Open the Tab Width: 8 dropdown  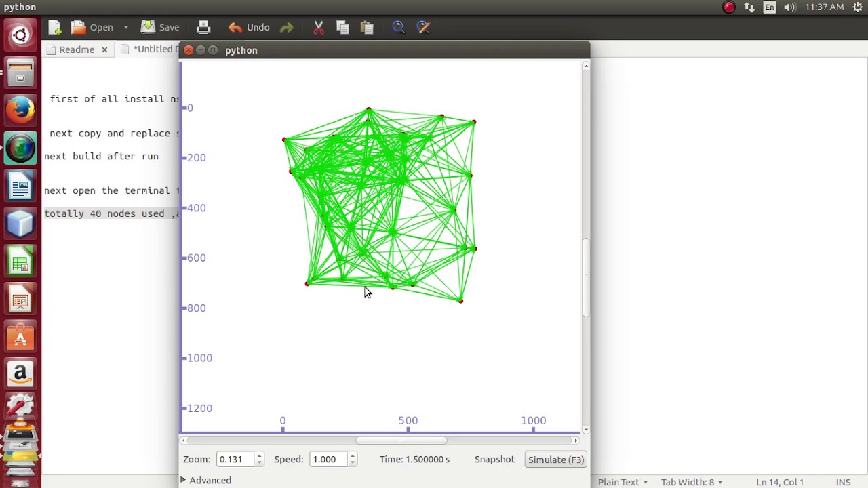tap(691, 483)
